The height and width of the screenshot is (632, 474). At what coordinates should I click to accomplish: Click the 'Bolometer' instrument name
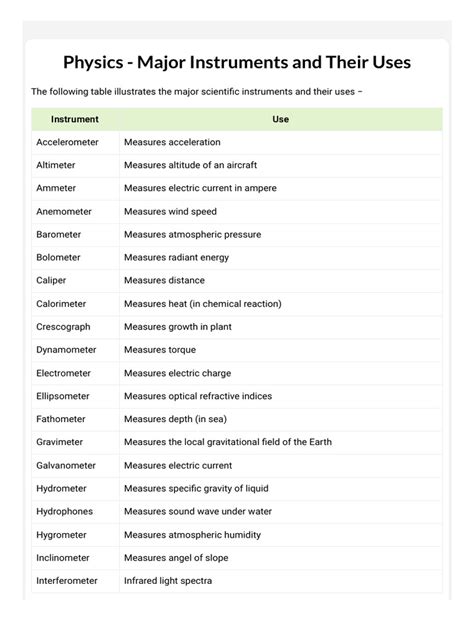pyautogui.click(x=58, y=258)
